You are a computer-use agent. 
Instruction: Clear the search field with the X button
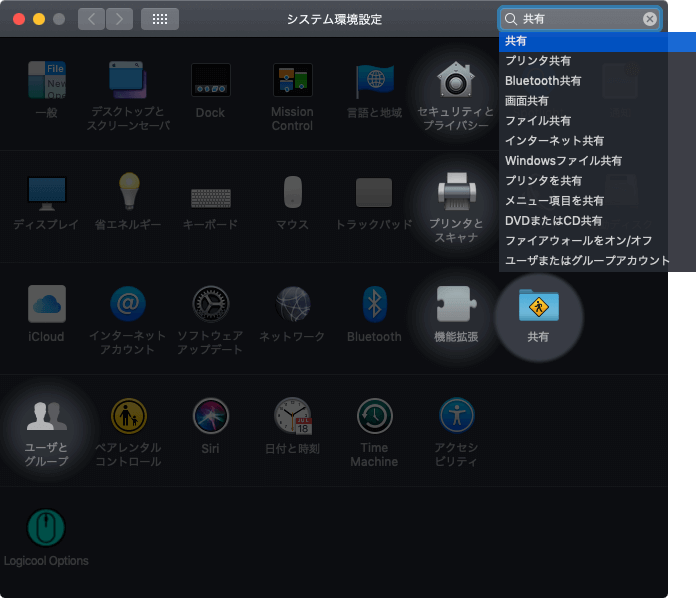pyautogui.click(x=650, y=19)
